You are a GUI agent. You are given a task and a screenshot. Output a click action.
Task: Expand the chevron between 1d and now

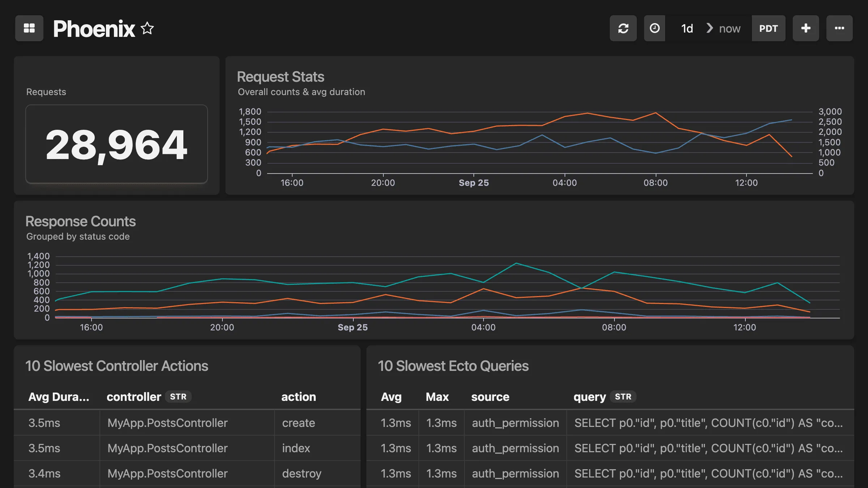[710, 28]
